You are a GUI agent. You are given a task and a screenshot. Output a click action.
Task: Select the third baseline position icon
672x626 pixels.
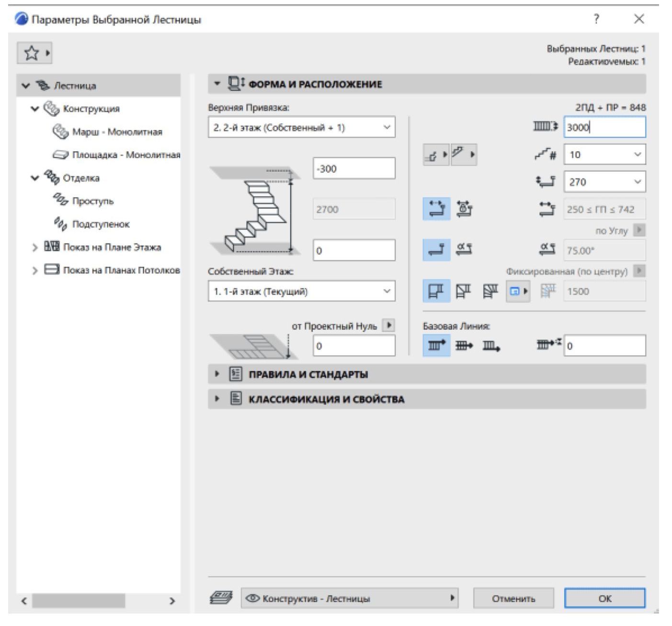(x=491, y=346)
